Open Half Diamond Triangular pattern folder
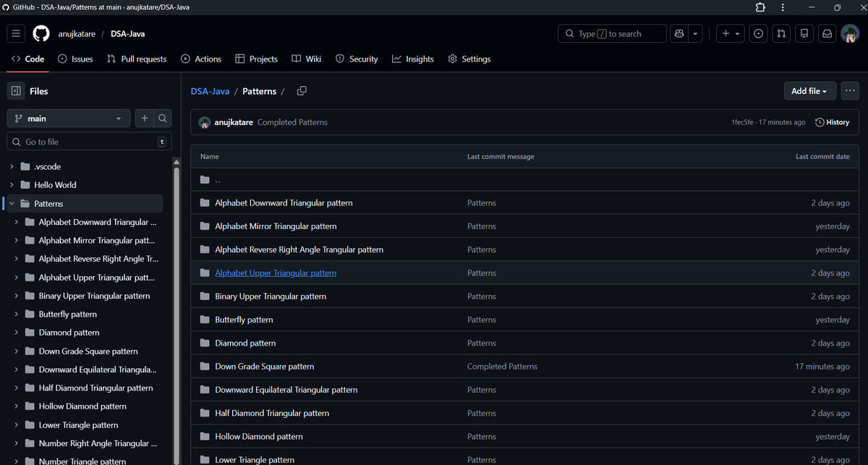868x465 pixels. [x=272, y=413]
